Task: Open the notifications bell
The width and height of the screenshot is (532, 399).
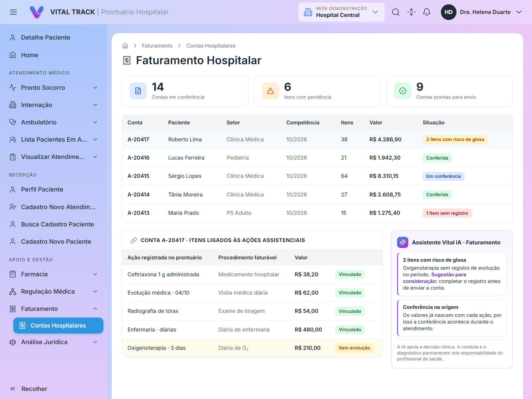Action: 427,12
